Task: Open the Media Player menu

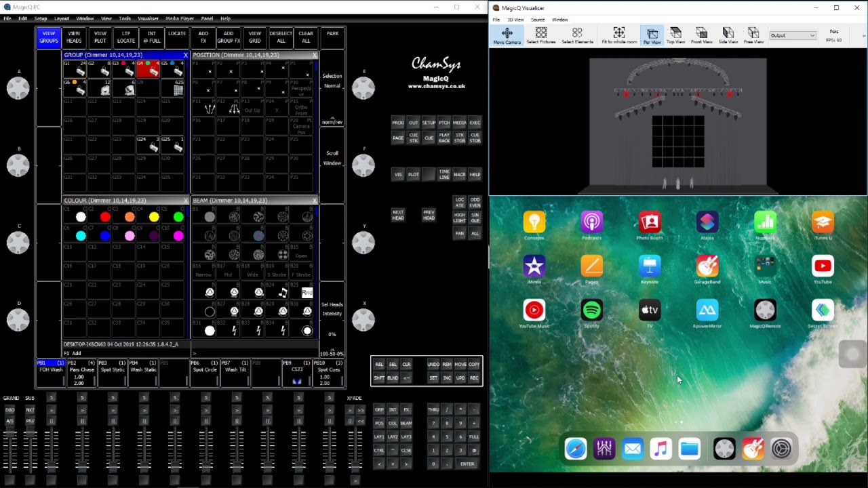Action: (180, 18)
